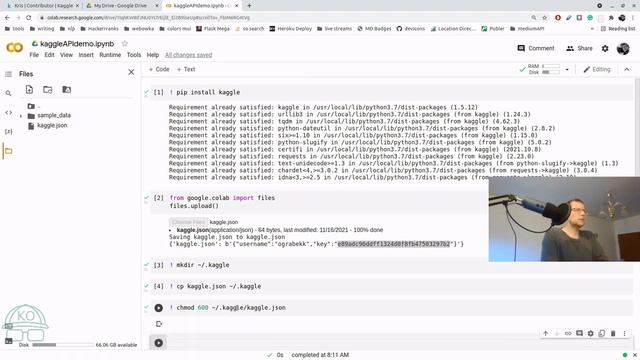Go back in browser history
This screenshot has height=360, width=640.
[x=7, y=18]
